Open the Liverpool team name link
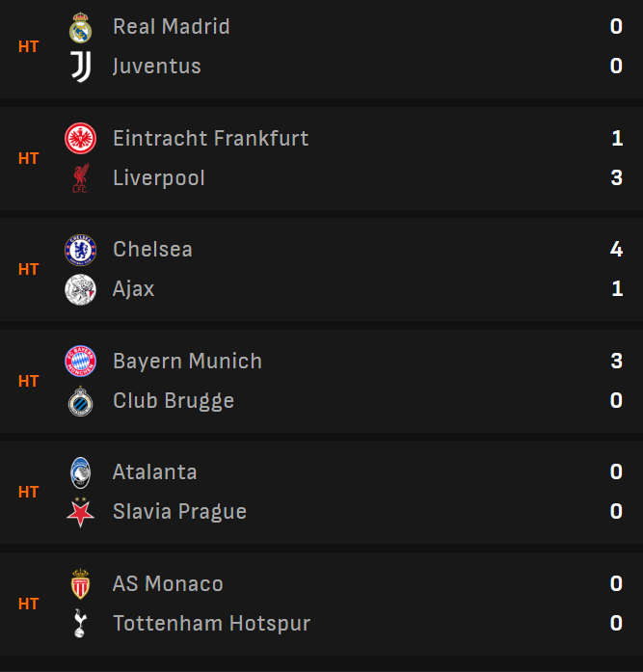Viewport: 643px width, 672px height. pos(158,178)
